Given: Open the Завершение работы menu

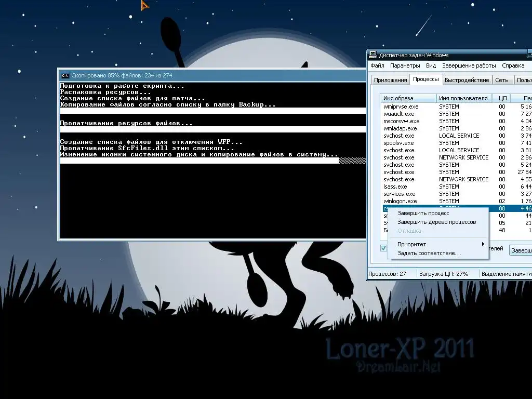Looking at the screenshot, I should 469,65.
